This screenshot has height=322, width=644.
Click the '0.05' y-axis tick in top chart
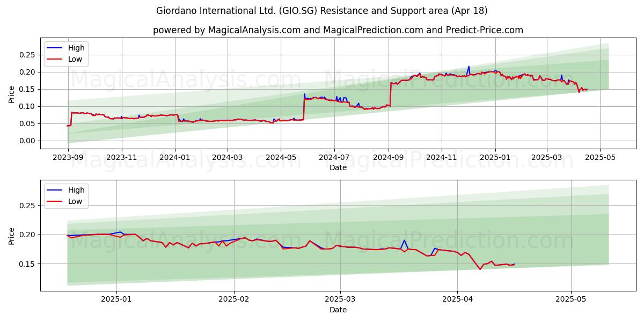click(28, 123)
